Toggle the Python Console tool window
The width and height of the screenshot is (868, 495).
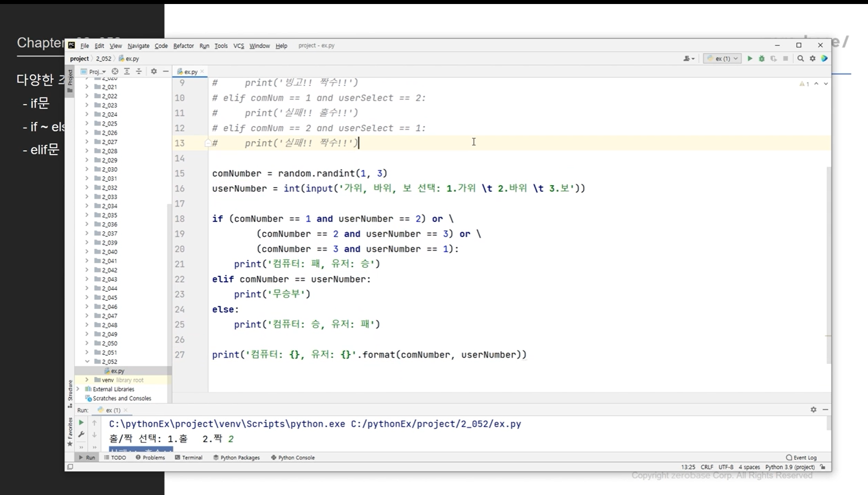tap(293, 457)
